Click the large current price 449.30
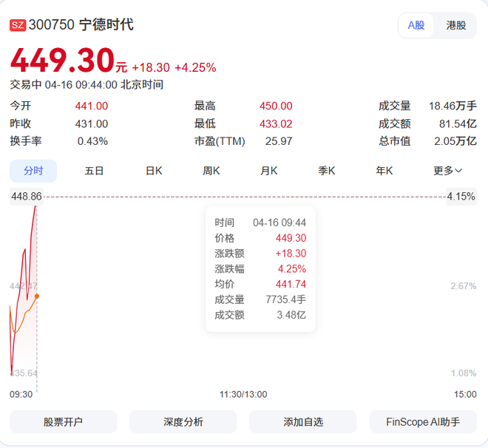The image size is (488, 448). click(63, 60)
